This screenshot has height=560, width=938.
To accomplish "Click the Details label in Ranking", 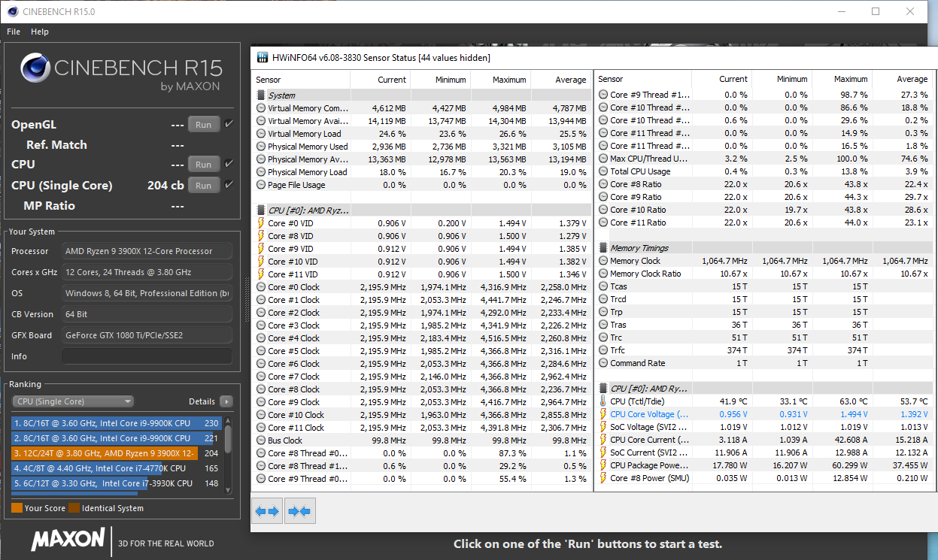I will [x=202, y=401].
